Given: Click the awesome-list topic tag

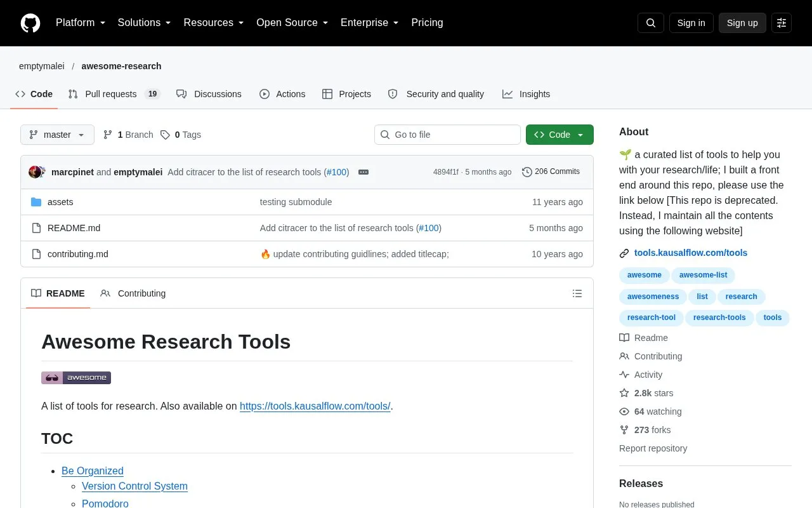Looking at the screenshot, I should 704,275.
